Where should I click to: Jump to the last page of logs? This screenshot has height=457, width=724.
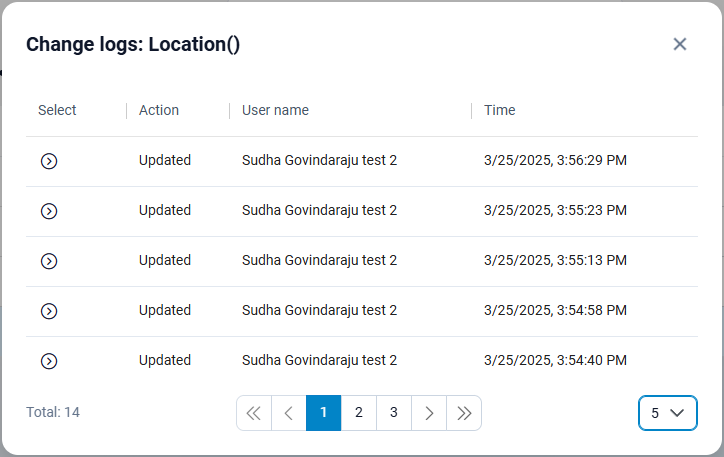pos(464,413)
